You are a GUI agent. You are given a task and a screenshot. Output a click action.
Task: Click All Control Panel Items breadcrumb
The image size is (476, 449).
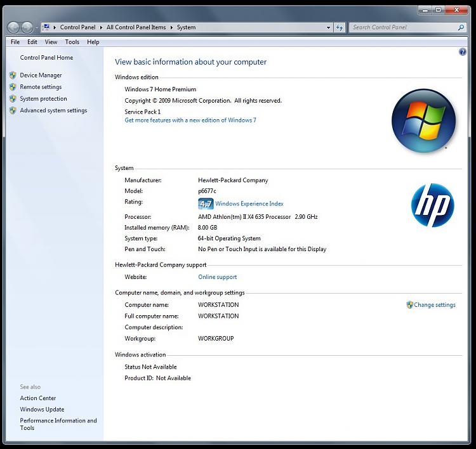(136, 27)
